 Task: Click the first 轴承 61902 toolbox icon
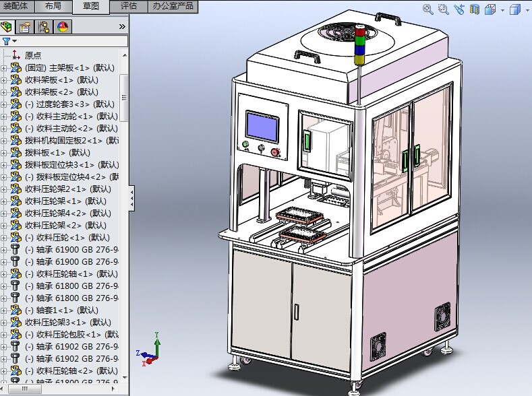tap(16, 347)
